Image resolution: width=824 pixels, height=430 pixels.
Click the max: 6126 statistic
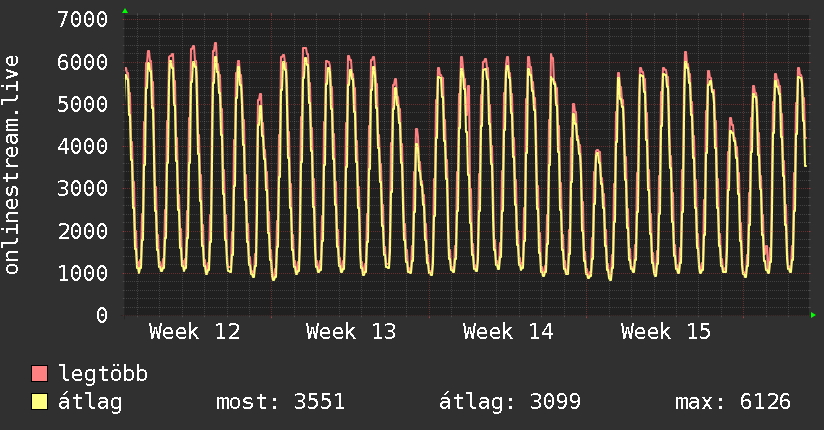733,402
